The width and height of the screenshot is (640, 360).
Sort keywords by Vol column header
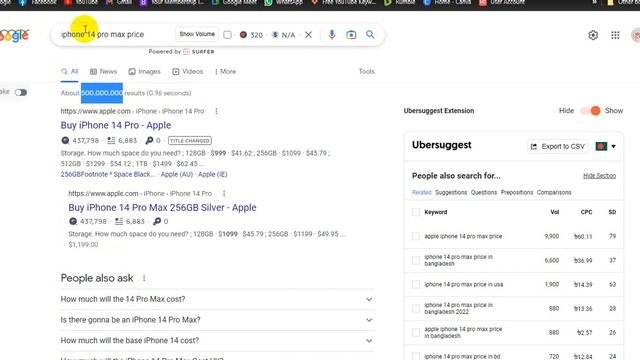pyautogui.click(x=554, y=212)
